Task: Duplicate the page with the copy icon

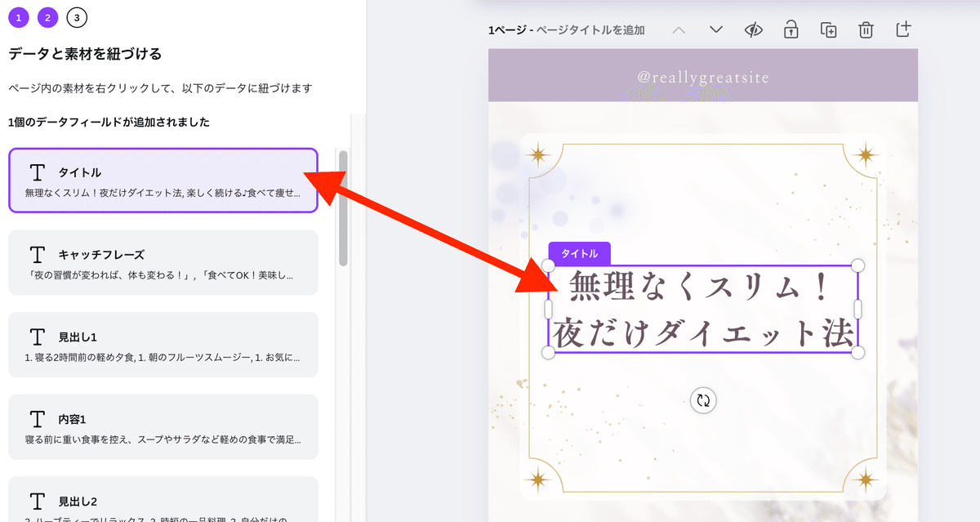Action: point(828,30)
